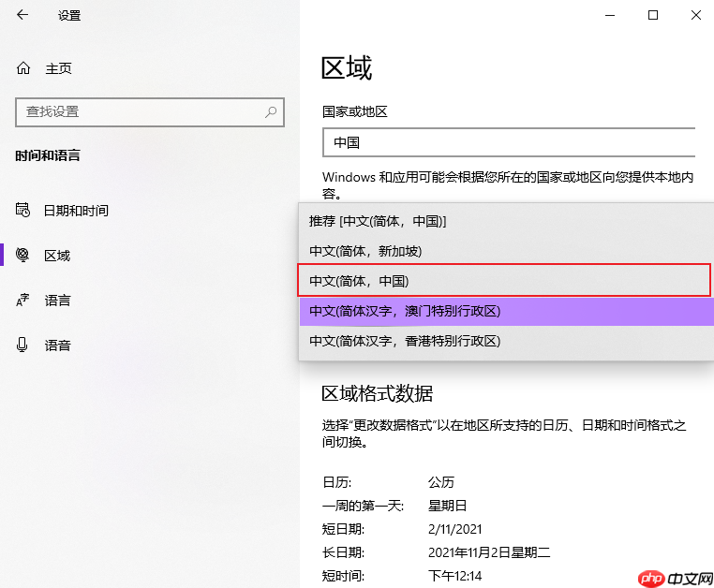714x588 pixels.
Task: Click the short date value 2/11/2021
Action: pyautogui.click(x=454, y=529)
